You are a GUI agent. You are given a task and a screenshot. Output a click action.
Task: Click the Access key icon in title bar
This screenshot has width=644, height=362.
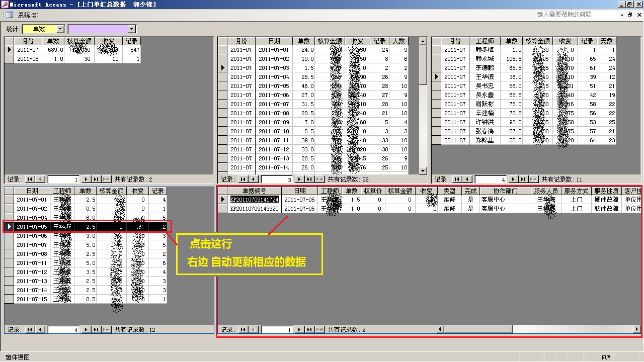tap(5, 4)
